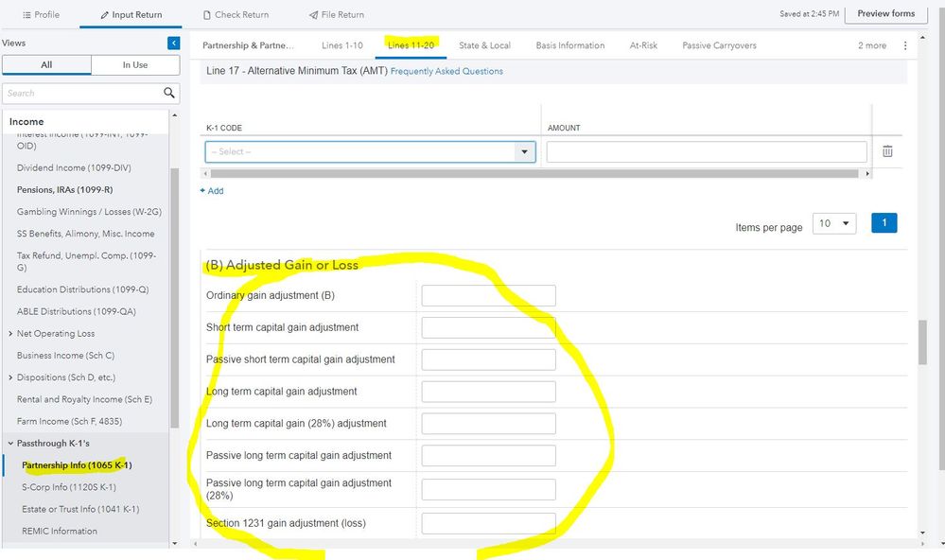945x560 pixels.
Task: Toggle the In Use views filter
Action: coord(135,65)
